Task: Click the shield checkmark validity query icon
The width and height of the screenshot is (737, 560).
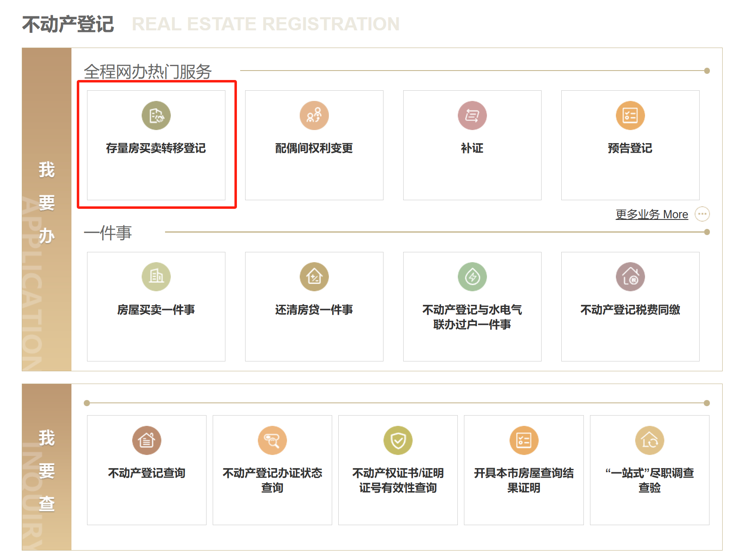Action: coord(398,441)
